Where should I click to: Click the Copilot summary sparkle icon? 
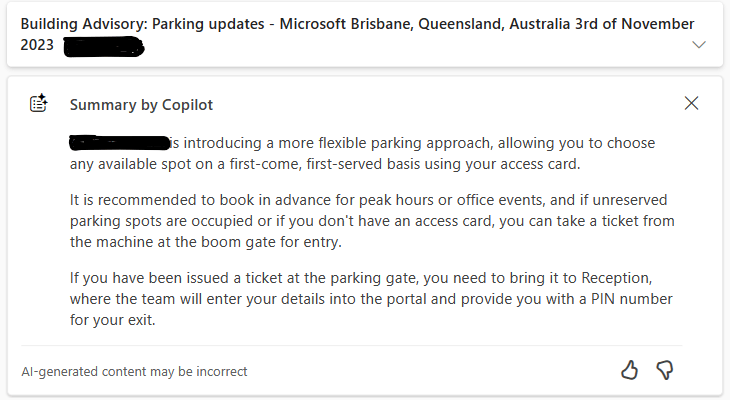pos(39,103)
